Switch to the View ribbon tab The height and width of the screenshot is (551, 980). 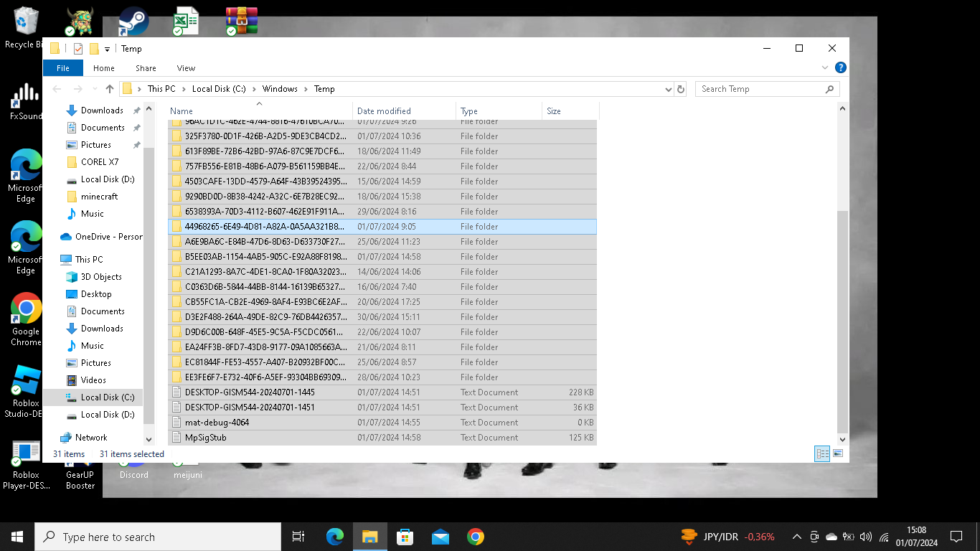pos(186,68)
